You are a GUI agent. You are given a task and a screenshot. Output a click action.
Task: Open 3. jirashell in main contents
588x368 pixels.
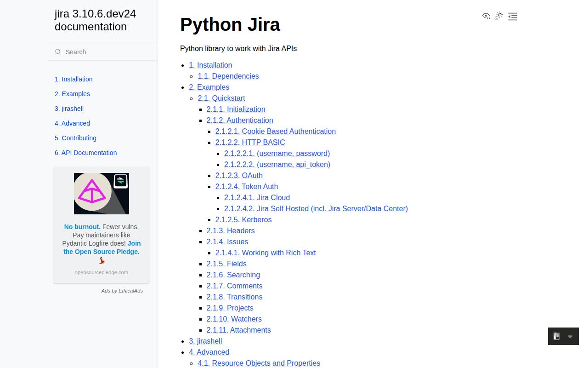(205, 341)
